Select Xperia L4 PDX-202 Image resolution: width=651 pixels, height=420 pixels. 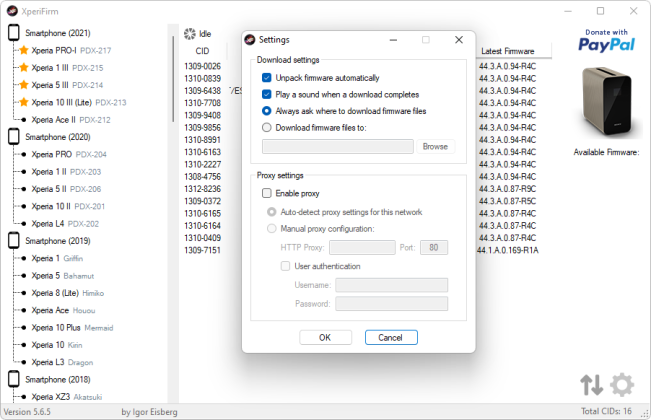pos(65,224)
